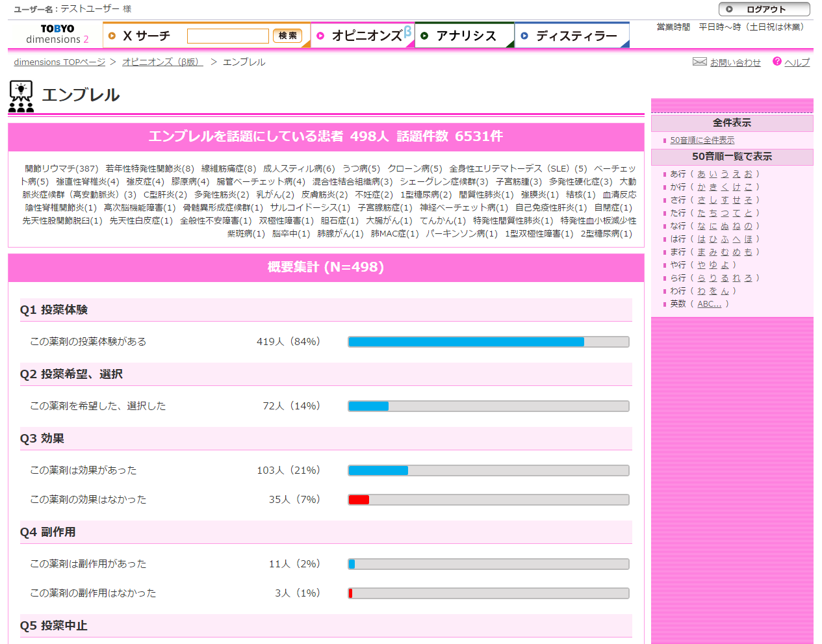Click クローン病(5) disease entry
The height and width of the screenshot is (644, 822).
415,169
